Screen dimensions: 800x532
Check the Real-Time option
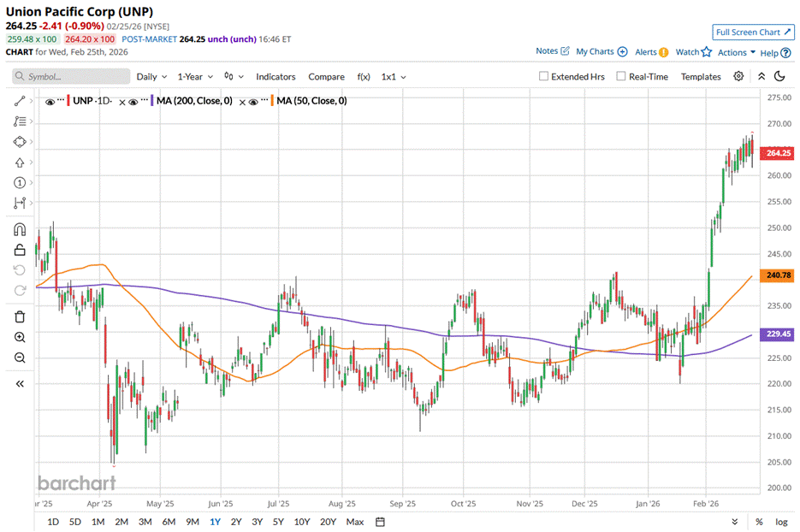pyautogui.click(x=621, y=76)
